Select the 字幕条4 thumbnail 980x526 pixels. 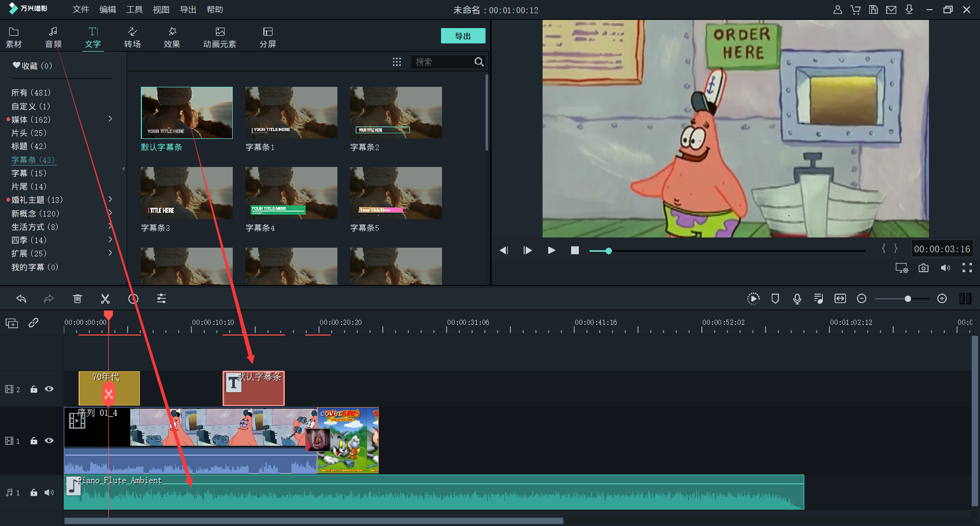click(x=291, y=193)
